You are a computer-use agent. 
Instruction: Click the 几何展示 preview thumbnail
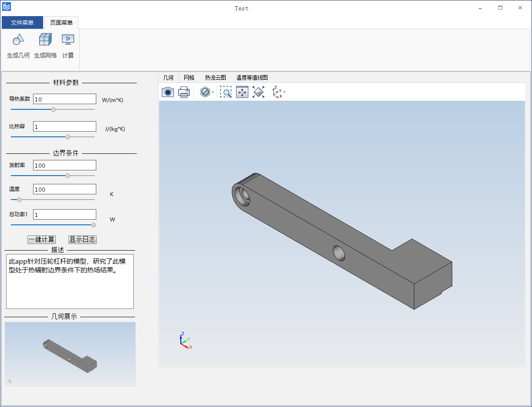70,354
